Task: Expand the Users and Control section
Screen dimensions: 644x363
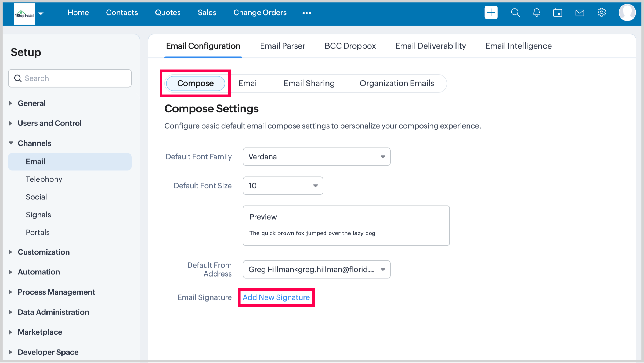Action: point(49,123)
